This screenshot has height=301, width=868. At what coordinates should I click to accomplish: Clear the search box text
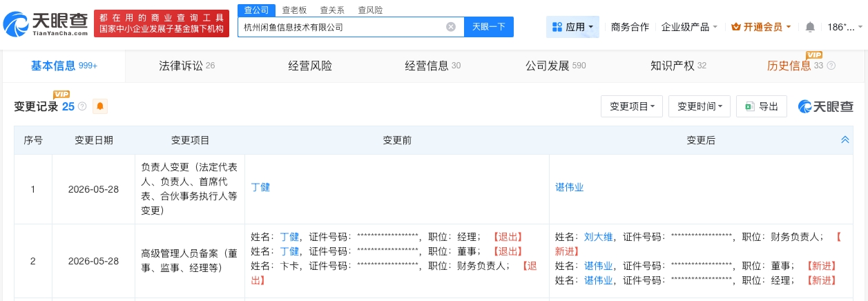click(451, 27)
